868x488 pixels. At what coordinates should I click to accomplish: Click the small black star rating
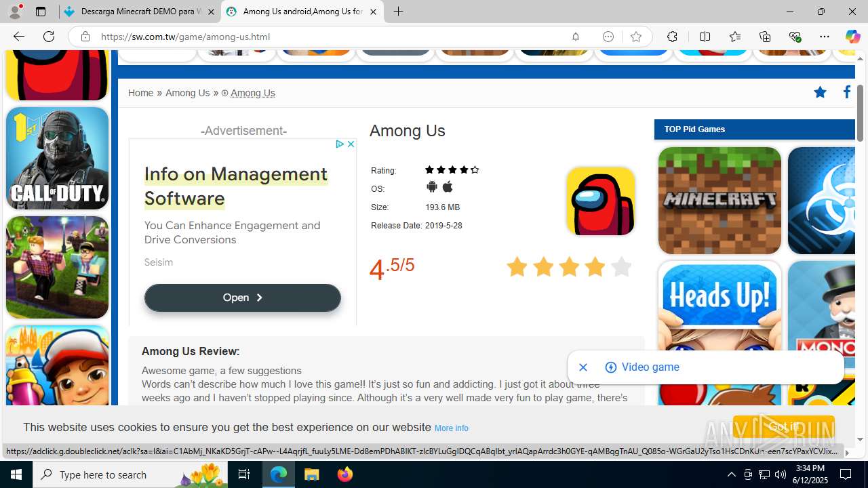coord(452,170)
